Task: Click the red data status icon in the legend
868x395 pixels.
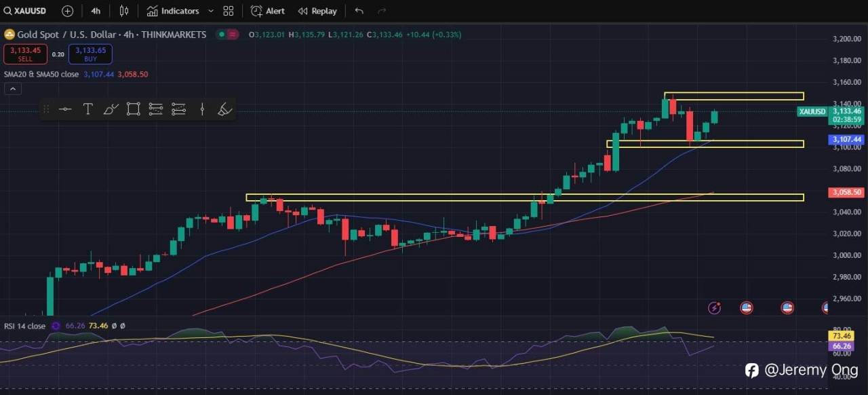Action: (x=233, y=34)
